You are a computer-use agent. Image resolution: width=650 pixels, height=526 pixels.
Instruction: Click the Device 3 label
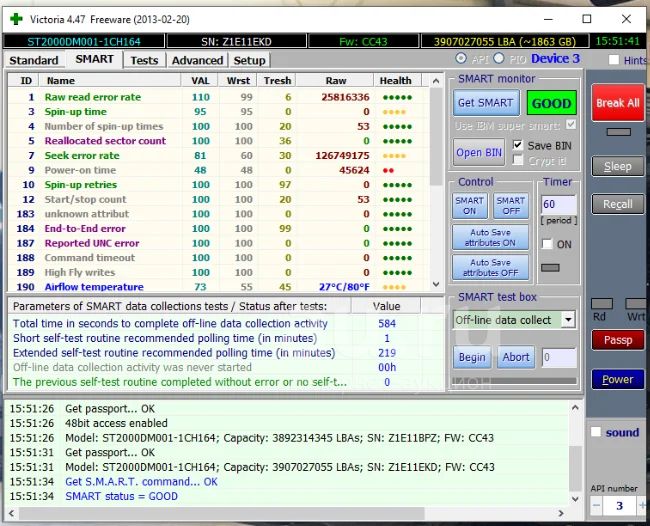click(555, 59)
